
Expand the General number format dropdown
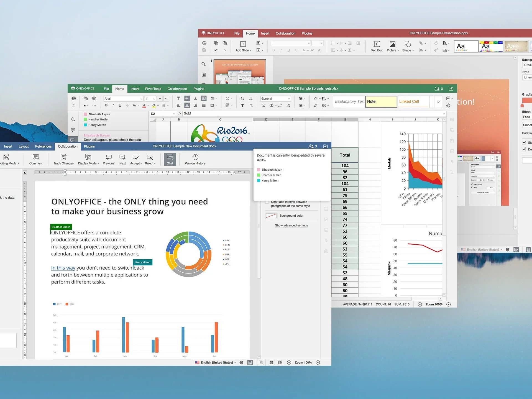tap(288, 99)
